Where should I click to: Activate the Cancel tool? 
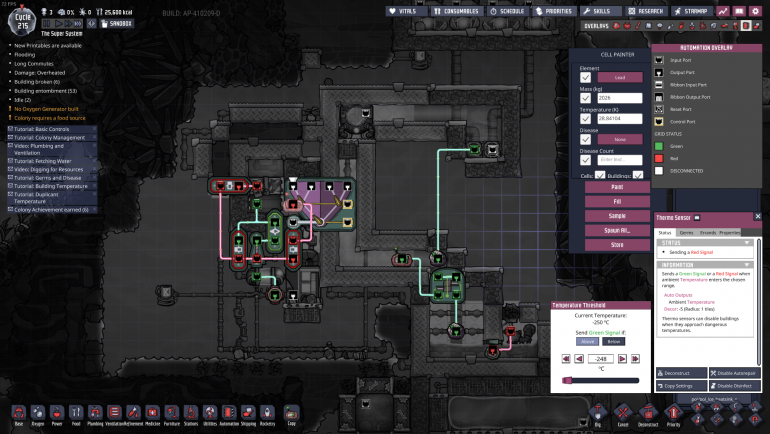click(622, 412)
